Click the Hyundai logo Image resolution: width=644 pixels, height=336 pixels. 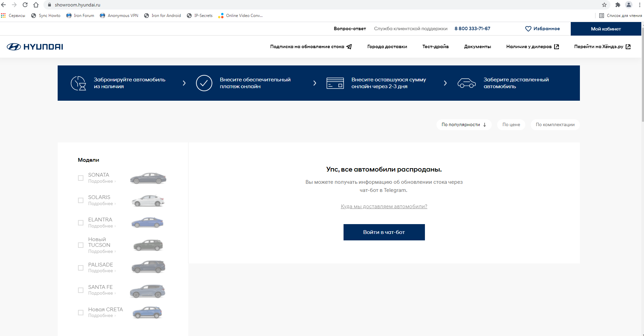(35, 47)
